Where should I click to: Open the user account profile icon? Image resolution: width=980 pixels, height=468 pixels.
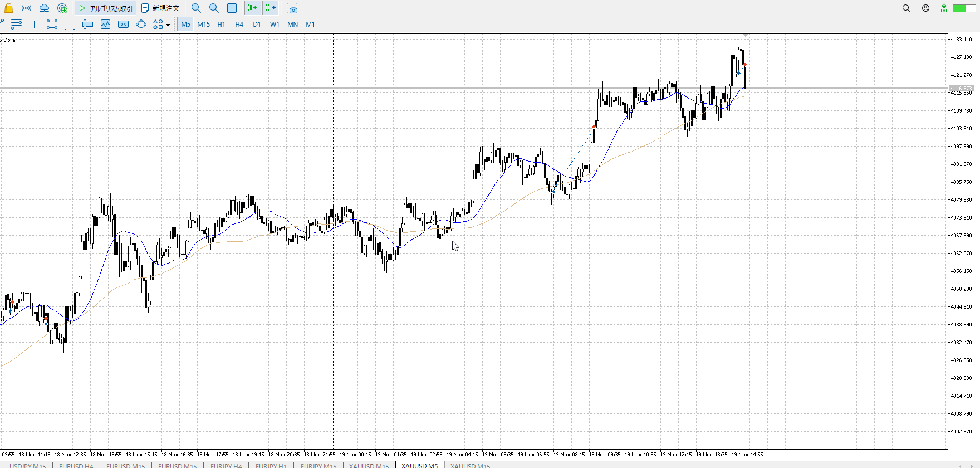click(925, 8)
